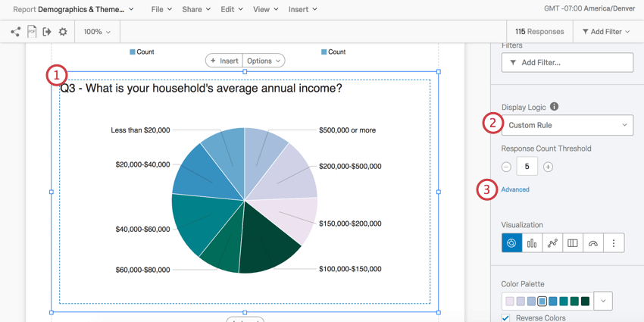This screenshot has width=644, height=322.
Task: Open report settings gear icon
Action: 63,32
